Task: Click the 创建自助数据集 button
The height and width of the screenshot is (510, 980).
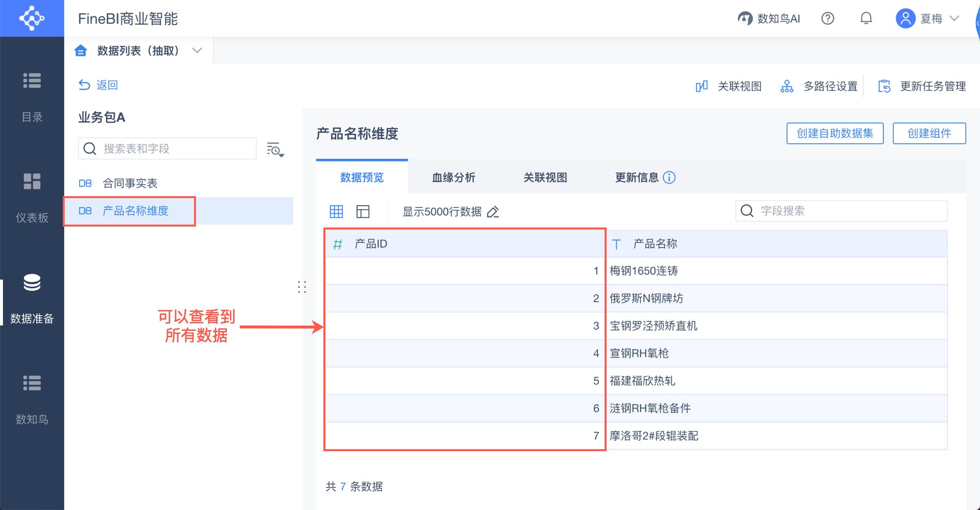Action: coord(834,133)
